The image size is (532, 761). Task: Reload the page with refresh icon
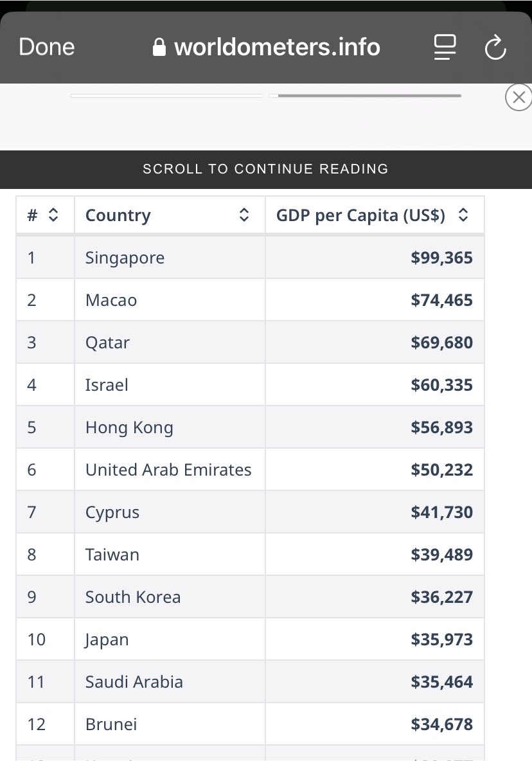pyautogui.click(x=495, y=47)
